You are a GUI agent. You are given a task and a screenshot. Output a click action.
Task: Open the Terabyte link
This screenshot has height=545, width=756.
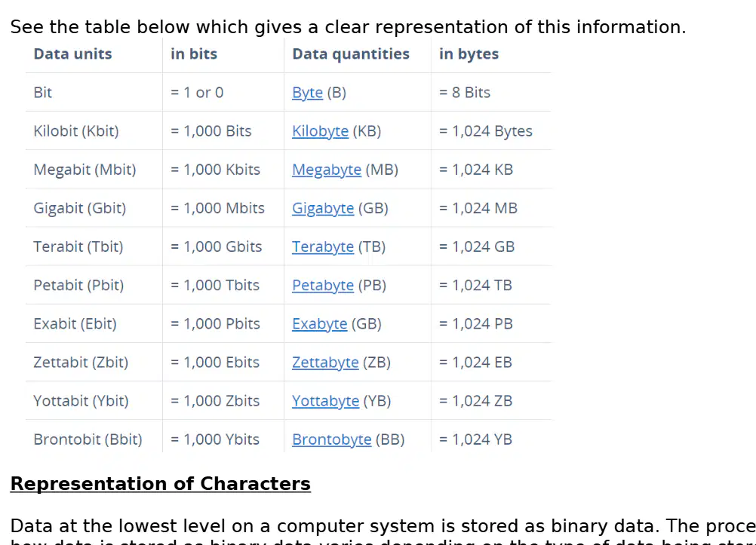[x=323, y=246]
